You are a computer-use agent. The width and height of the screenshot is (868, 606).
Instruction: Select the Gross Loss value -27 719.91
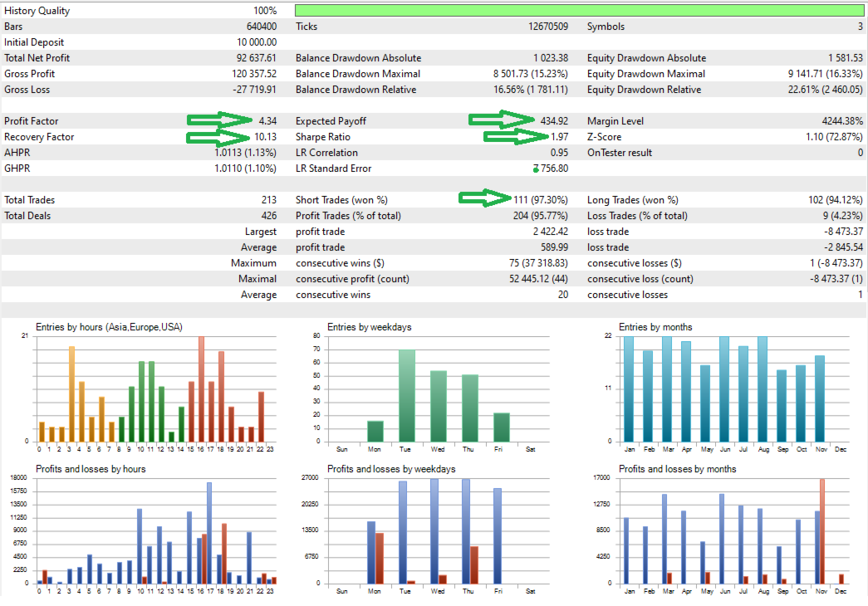coord(255,90)
